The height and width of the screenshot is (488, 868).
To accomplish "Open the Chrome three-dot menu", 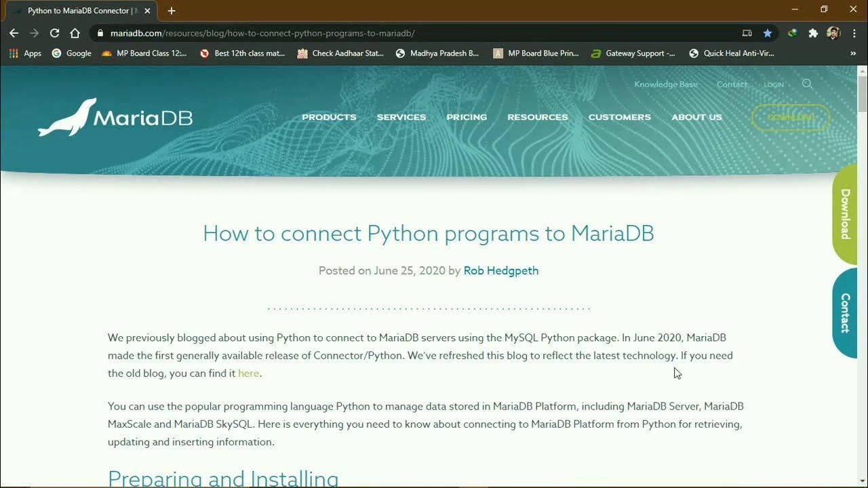I will (x=854, y=33).
